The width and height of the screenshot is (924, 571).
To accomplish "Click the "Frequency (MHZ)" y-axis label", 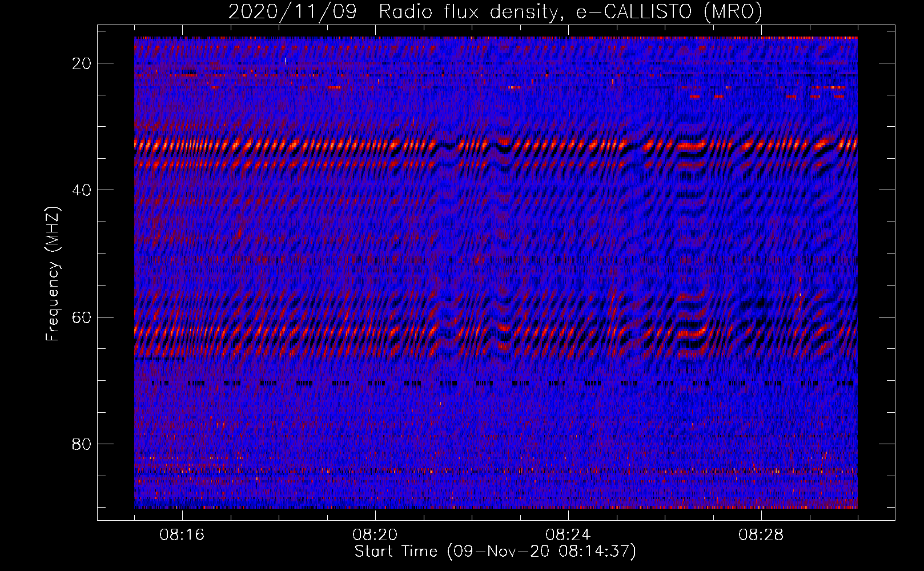I will pyautogui.click(x=53, y=274).
